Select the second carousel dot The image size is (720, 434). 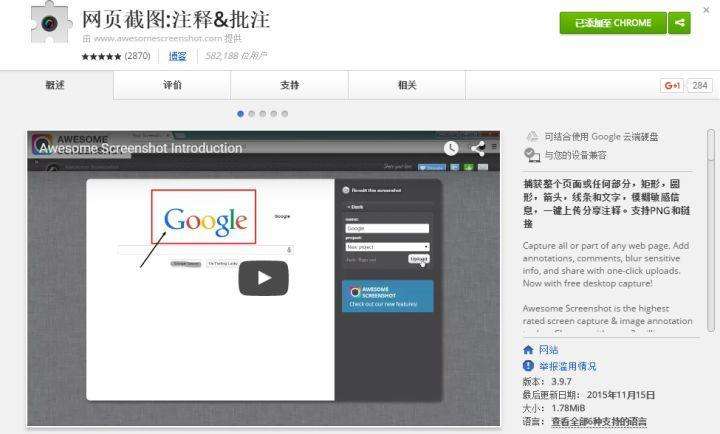[252, 114]
